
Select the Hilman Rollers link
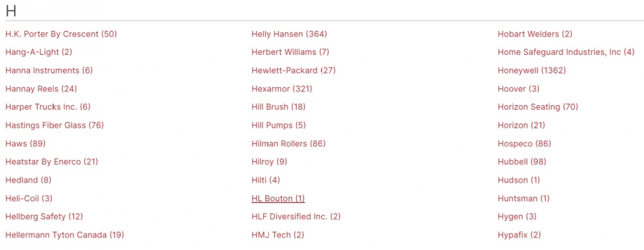point(288,144)
